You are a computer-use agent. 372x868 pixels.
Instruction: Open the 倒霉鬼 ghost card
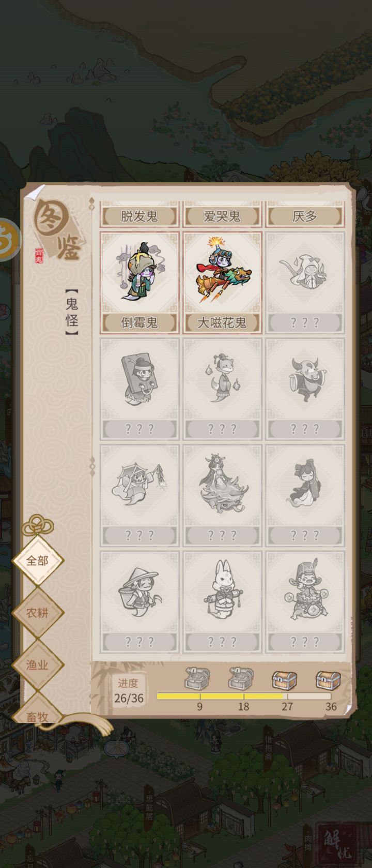coord(139,282)
